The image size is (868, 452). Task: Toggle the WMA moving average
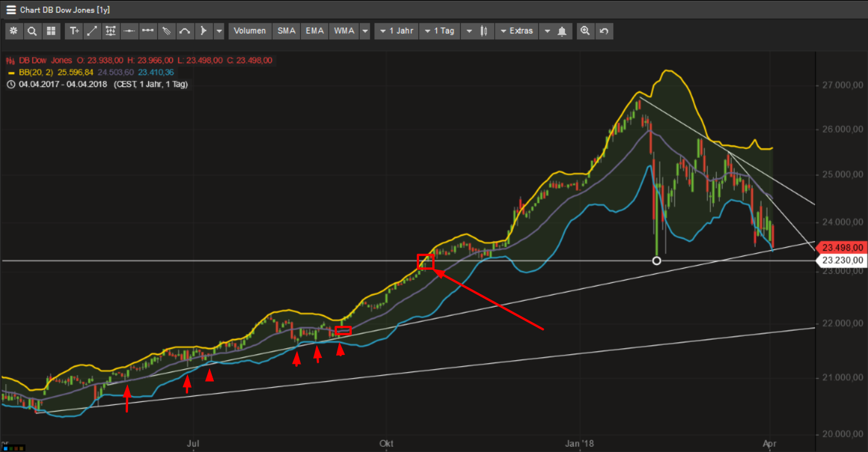click(x=344, y=31)
